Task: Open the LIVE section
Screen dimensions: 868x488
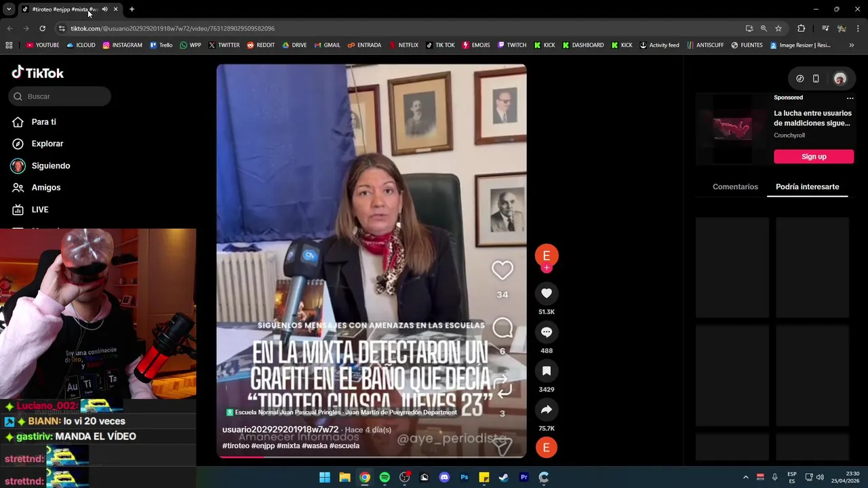Action: (x=39, y=209)
